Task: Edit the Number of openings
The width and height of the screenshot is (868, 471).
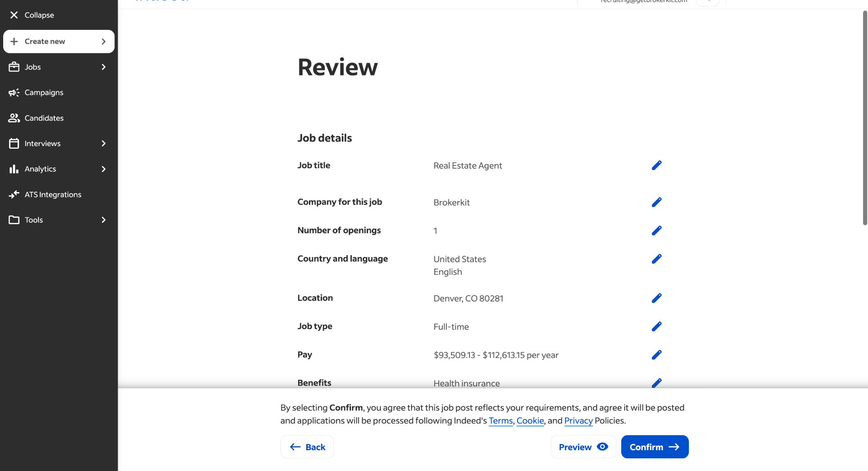Action: click(x=657, y=231)
